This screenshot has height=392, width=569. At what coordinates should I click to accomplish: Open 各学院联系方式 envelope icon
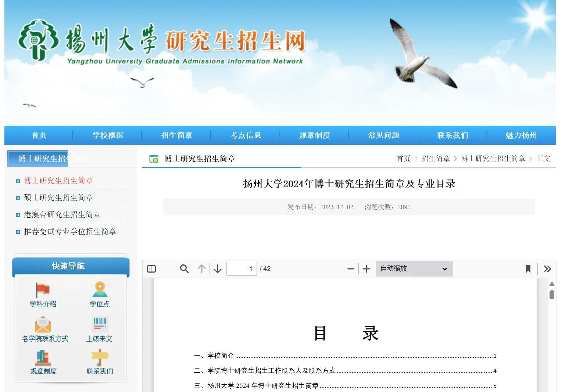[43, 325]
